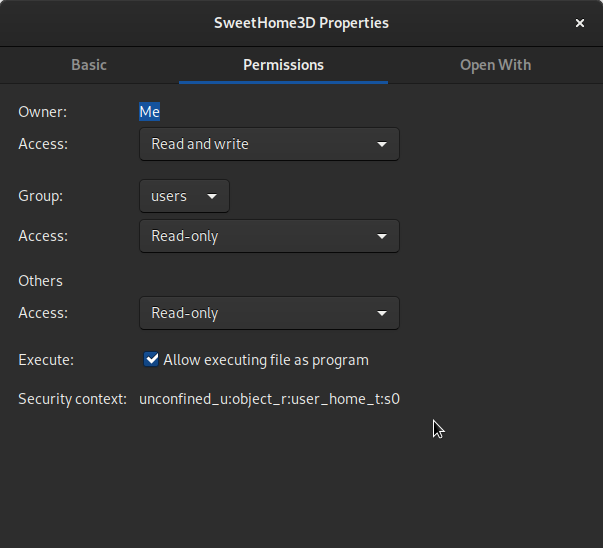
Task: Close the SweetHome3D Properties dialog
Action: [580, 23]
